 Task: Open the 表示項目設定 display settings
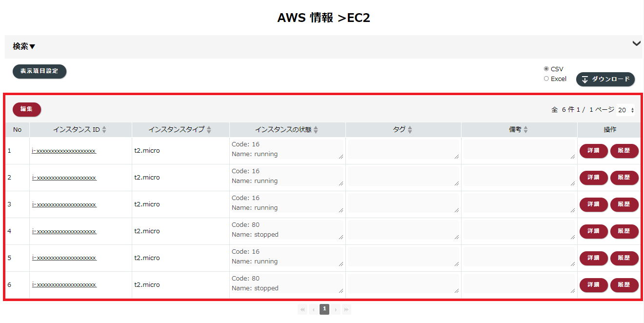point(40,71)
